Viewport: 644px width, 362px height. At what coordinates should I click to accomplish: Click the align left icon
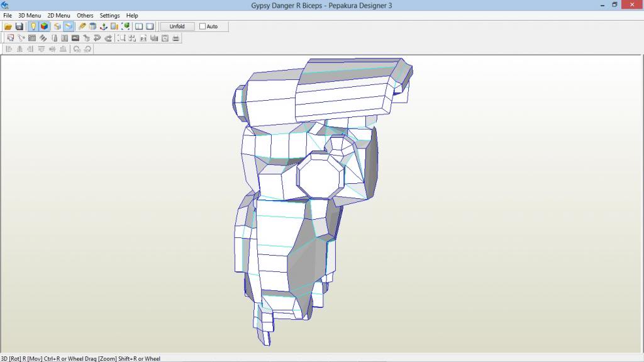click(9, 49)
